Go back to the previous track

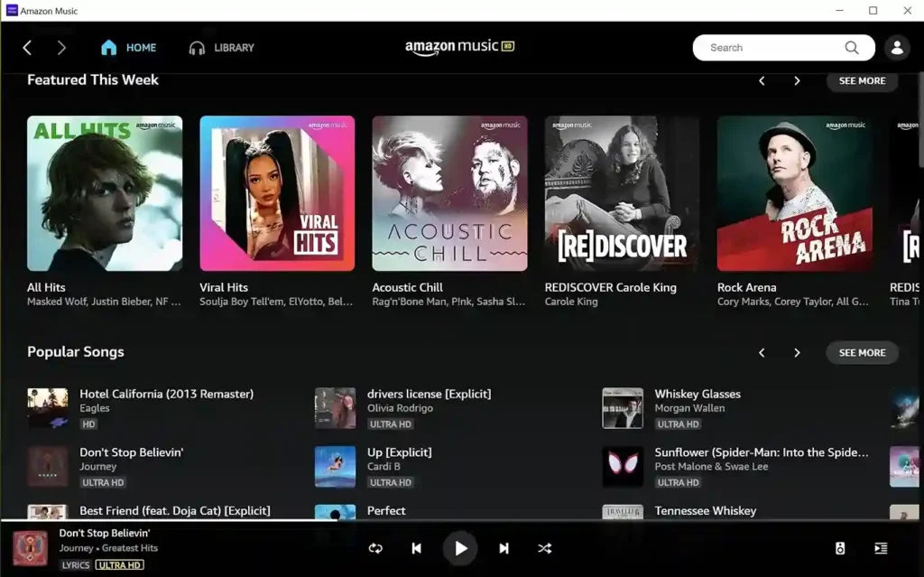coord(416,548)
